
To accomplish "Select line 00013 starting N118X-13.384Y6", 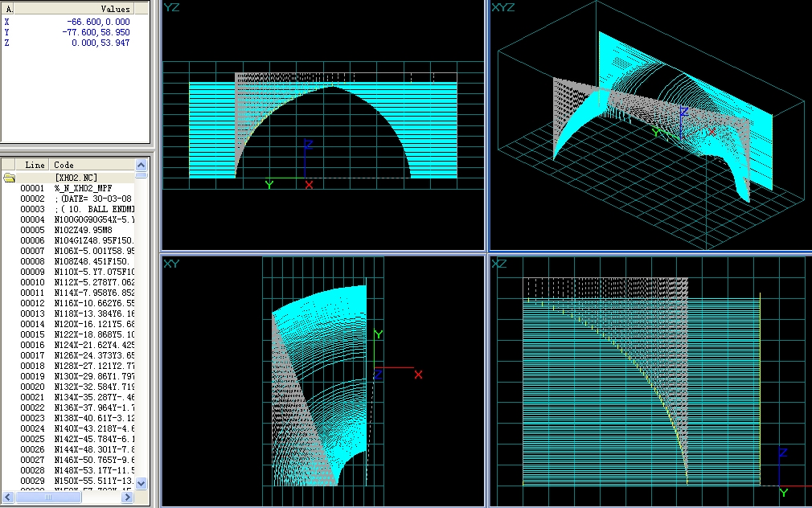I will [68, 313].
